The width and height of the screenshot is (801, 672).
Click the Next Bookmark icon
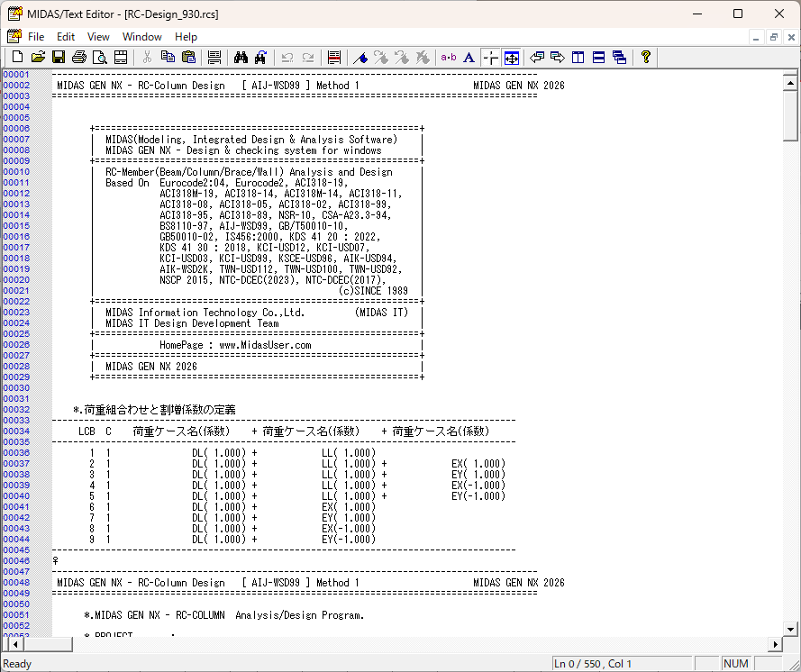click(x=381, y=57)
